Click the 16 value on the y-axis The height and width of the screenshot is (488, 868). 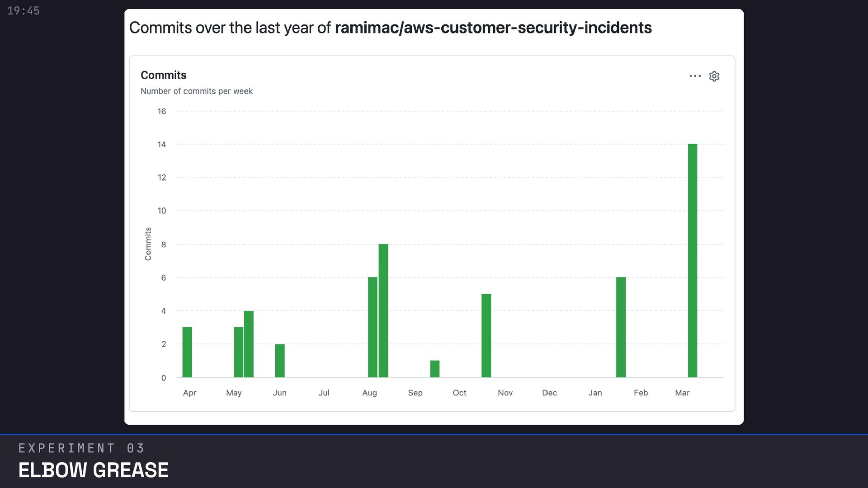(161, 111)
